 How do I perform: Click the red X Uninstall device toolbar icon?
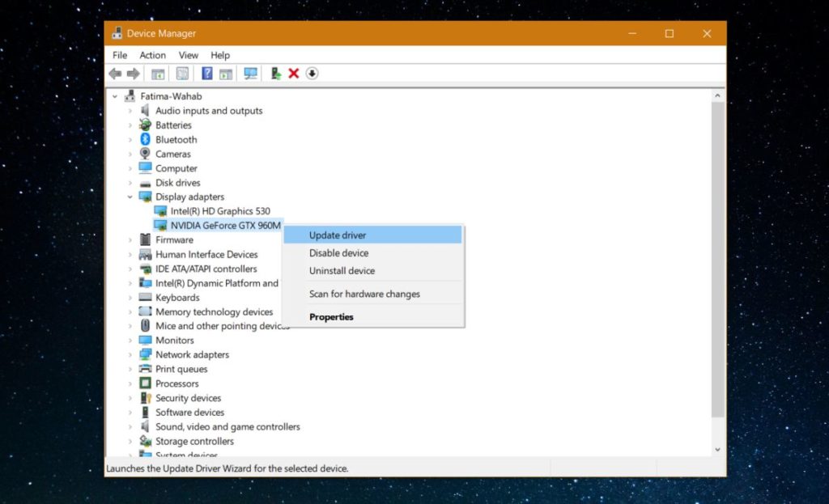click(294, 74)
